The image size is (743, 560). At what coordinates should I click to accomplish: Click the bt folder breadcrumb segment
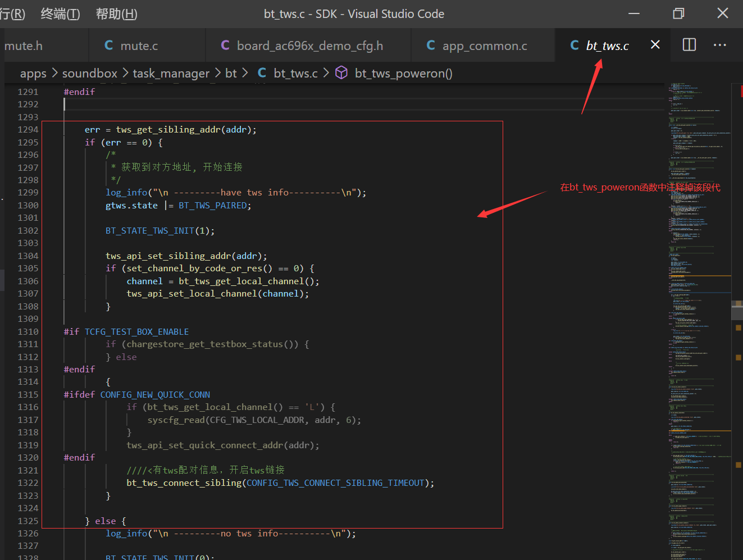point(231,73)
